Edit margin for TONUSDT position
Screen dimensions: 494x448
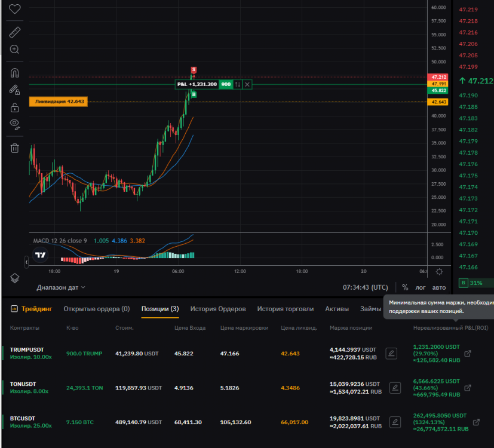tap(395, 388)
